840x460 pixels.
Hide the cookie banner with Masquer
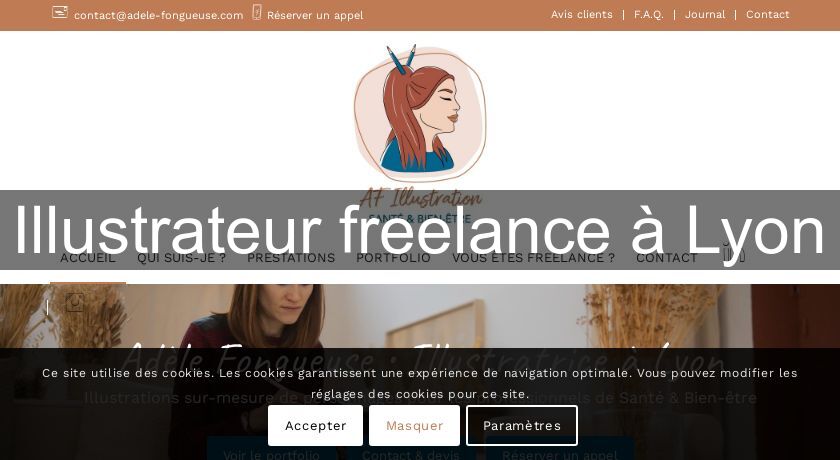[x=415, y=426]
